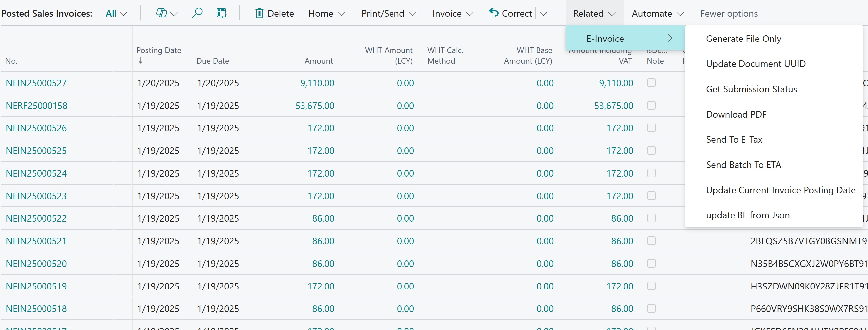Image resolution: width=868 pixels, height=330 pixels.
Task: Click the Correct undo arrow icon
Action: point(493,13)
